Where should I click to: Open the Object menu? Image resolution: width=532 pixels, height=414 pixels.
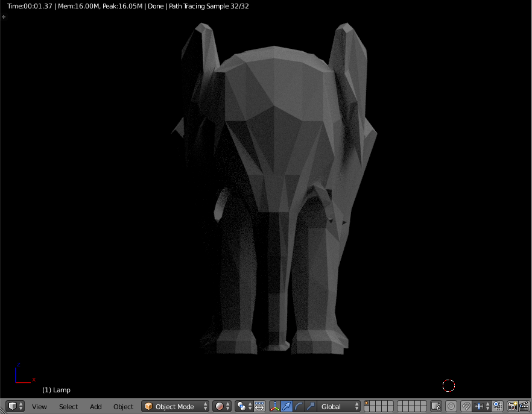pos(123,407)
